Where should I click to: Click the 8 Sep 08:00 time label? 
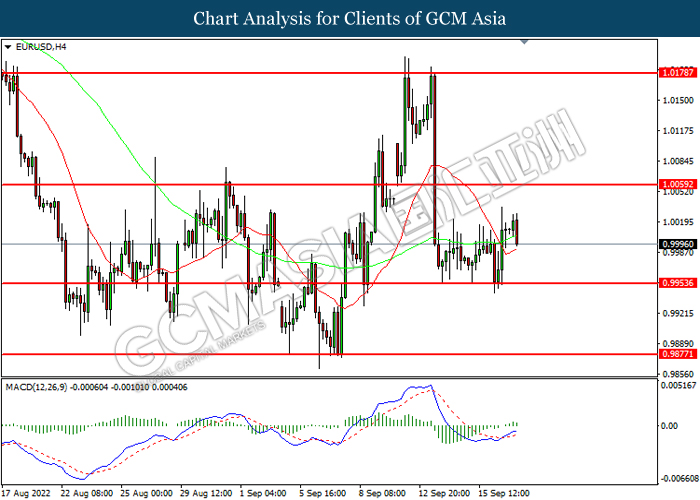click(383, 493)
